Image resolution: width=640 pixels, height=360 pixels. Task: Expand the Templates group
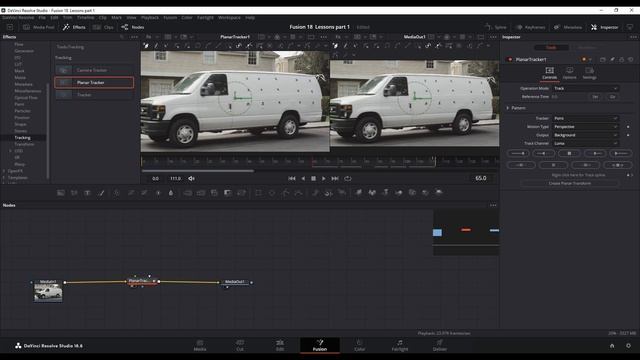pyautogui.click(x=4, y=178)
